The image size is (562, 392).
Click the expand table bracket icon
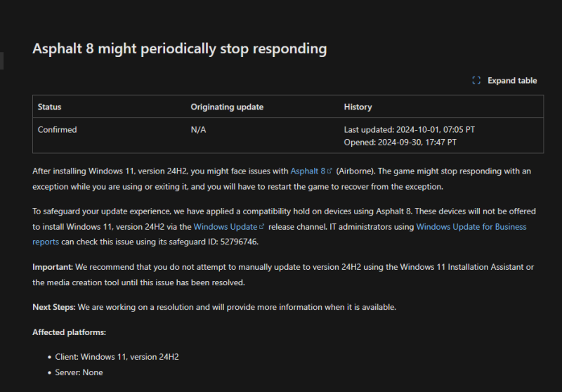point(476,81)
